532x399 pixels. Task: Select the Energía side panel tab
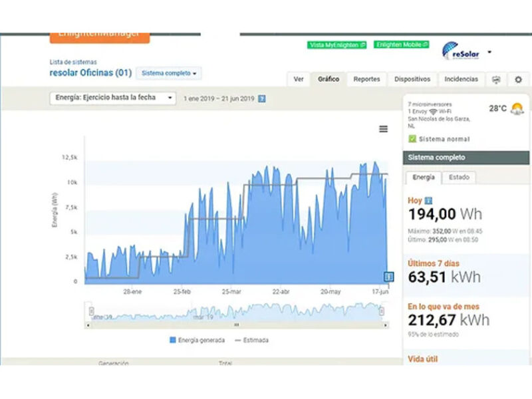(424, 178)
